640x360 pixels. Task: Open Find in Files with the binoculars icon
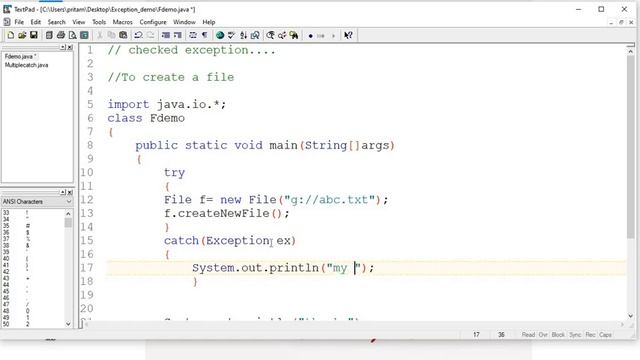point(293,36)
